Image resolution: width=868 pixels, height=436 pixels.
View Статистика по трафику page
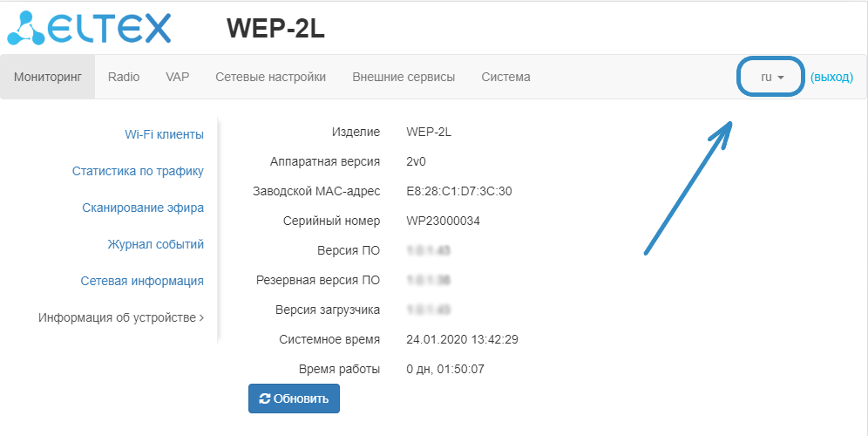138,171
